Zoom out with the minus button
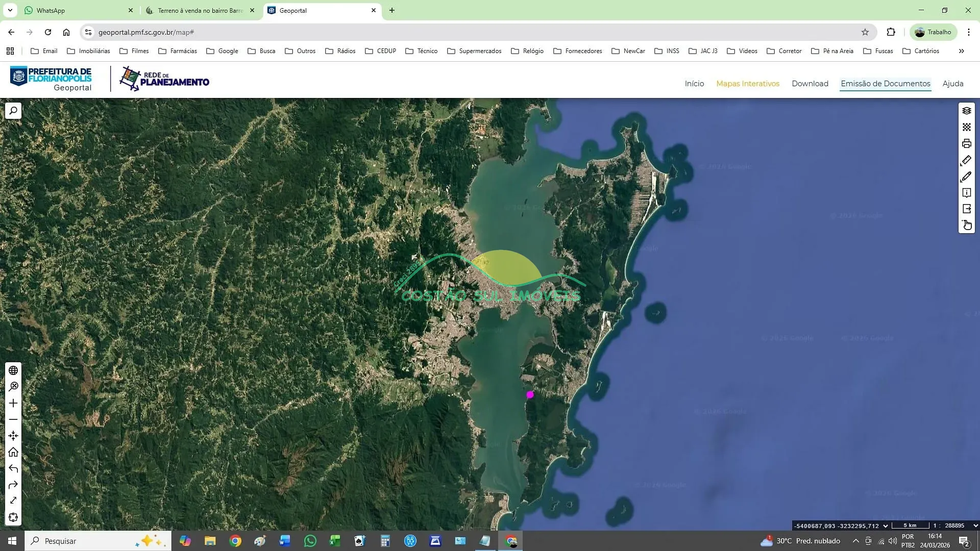The height and width of the screenshot is (551, 980). (13, 419)
